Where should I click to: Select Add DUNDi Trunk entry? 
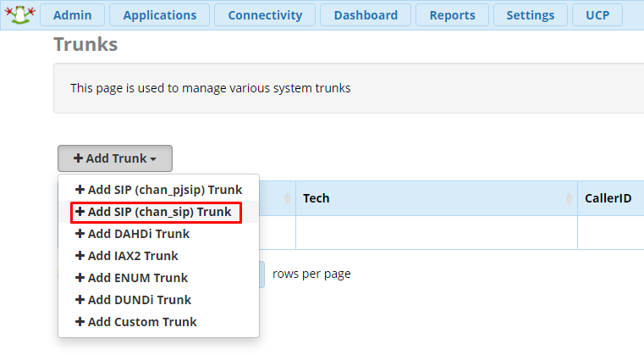pos(133,300)
